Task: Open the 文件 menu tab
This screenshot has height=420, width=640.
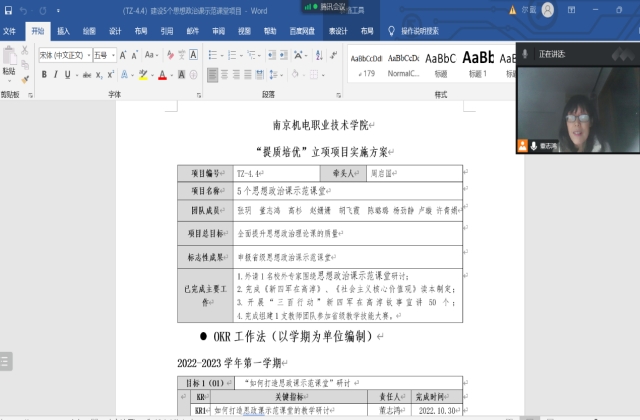Action: pyautogui.click(x=10, y=31)
